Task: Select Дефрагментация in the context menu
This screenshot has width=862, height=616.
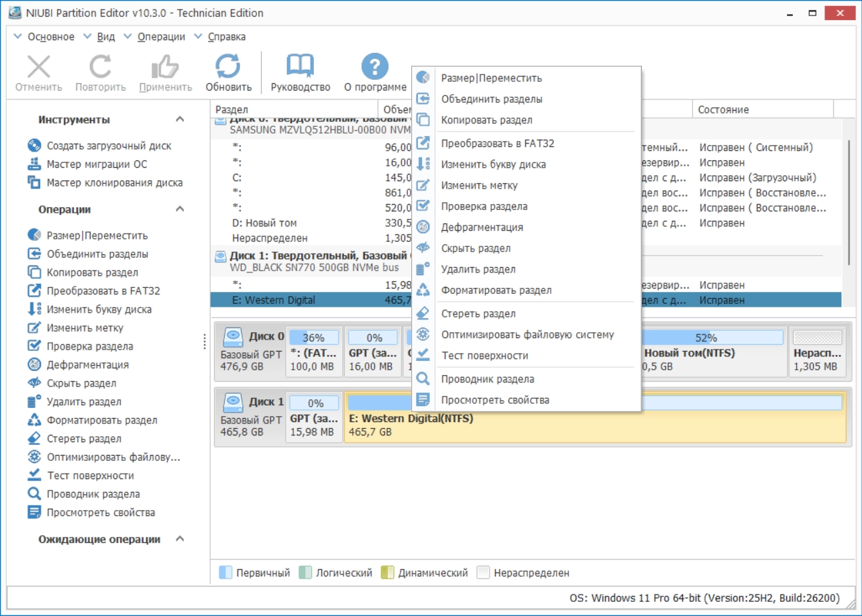Action: pyautogui.click(x=527, y=227)
